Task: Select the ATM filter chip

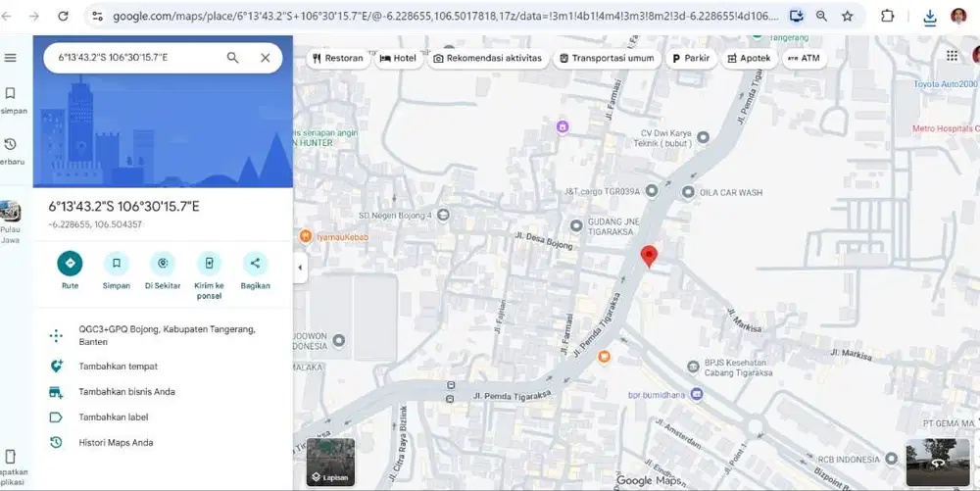Action: click(x=804, y=58)
